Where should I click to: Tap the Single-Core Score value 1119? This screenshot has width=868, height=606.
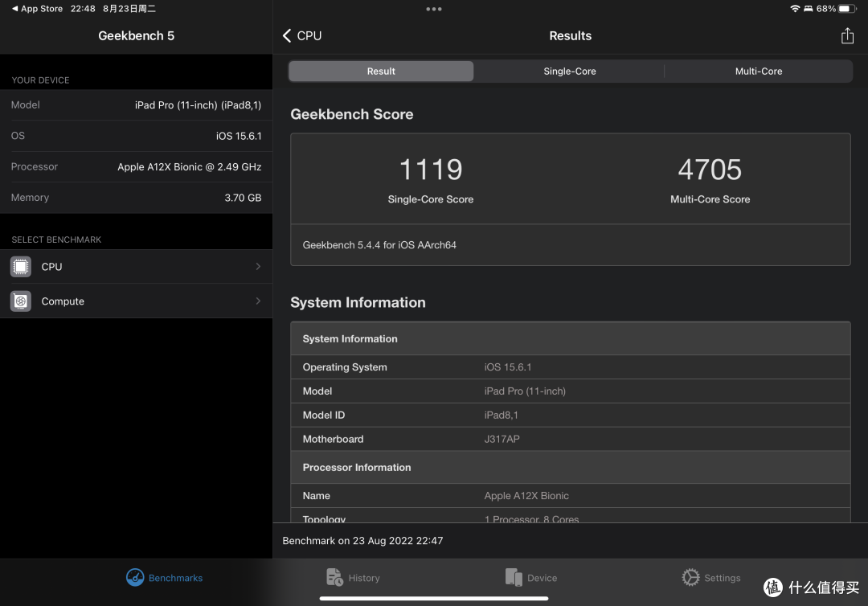coord(431,170)
